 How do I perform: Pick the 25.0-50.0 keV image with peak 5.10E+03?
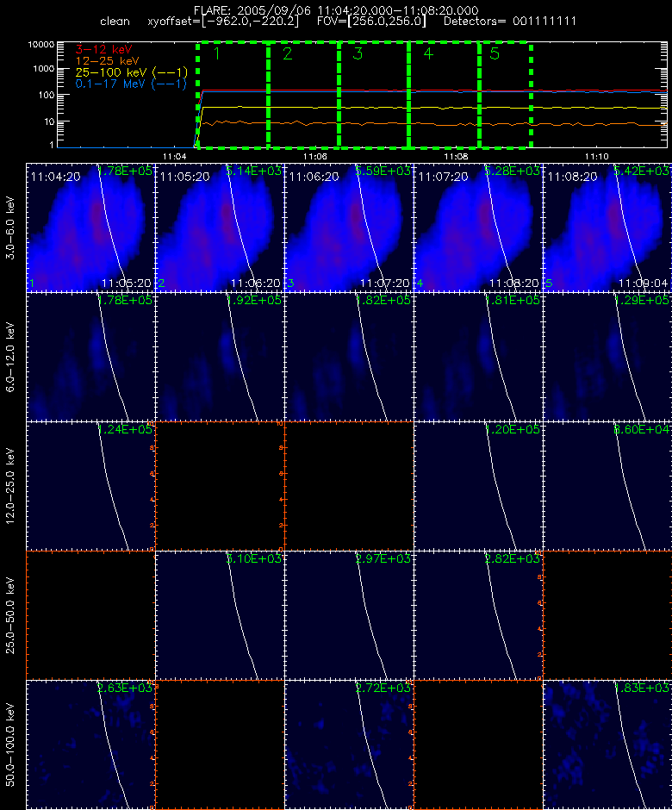point(220,615)
